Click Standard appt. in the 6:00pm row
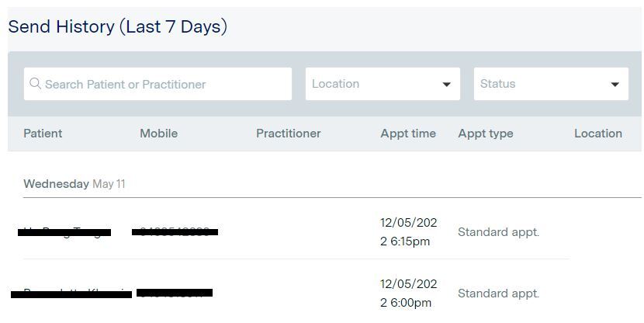Image resolution: width=644 pixels, height=323 pixels. click(498, 293)
